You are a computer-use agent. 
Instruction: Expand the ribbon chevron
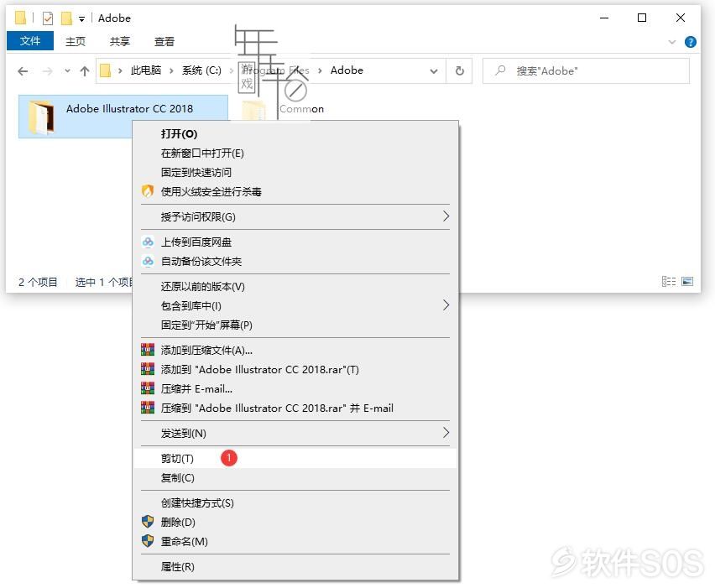click(671, 42)
